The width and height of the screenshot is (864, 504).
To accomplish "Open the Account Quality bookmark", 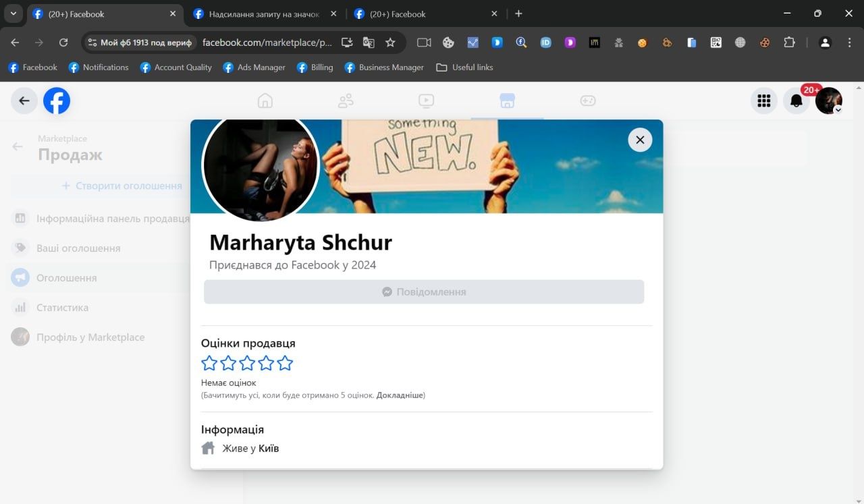I will (x=175, y=67).
